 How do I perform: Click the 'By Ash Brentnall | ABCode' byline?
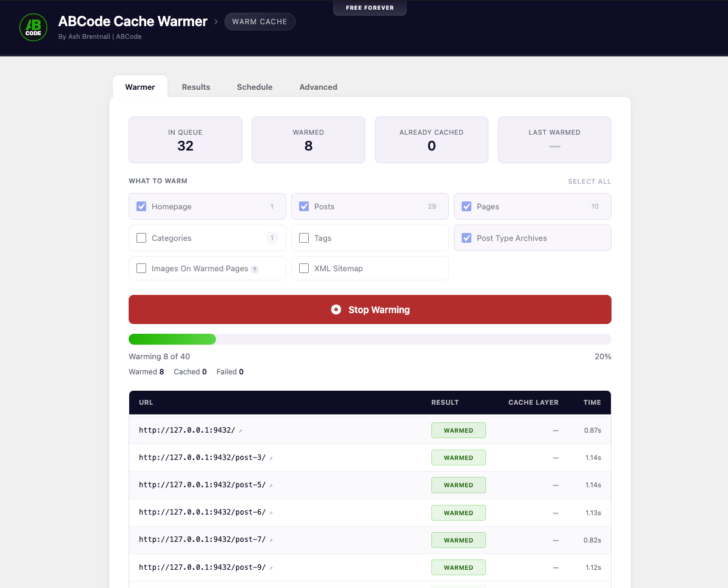click(x=100, y=36)
